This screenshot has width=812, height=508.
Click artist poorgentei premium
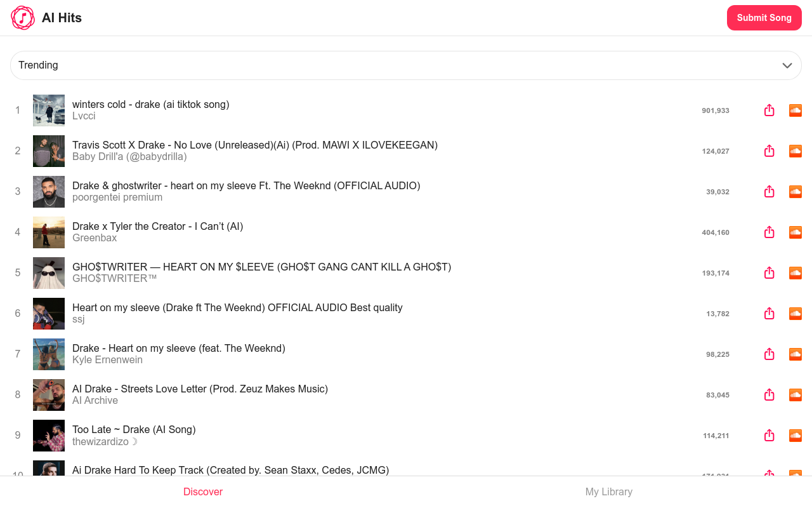pyautogui.click(x=117, y=197)
